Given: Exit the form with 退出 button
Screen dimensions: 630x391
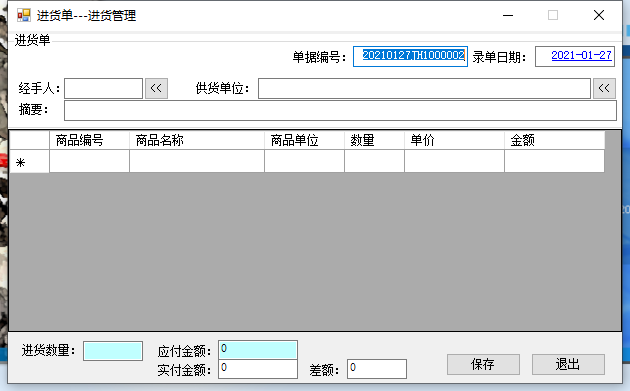Looking at the screenshot, I should pos(568,364).
